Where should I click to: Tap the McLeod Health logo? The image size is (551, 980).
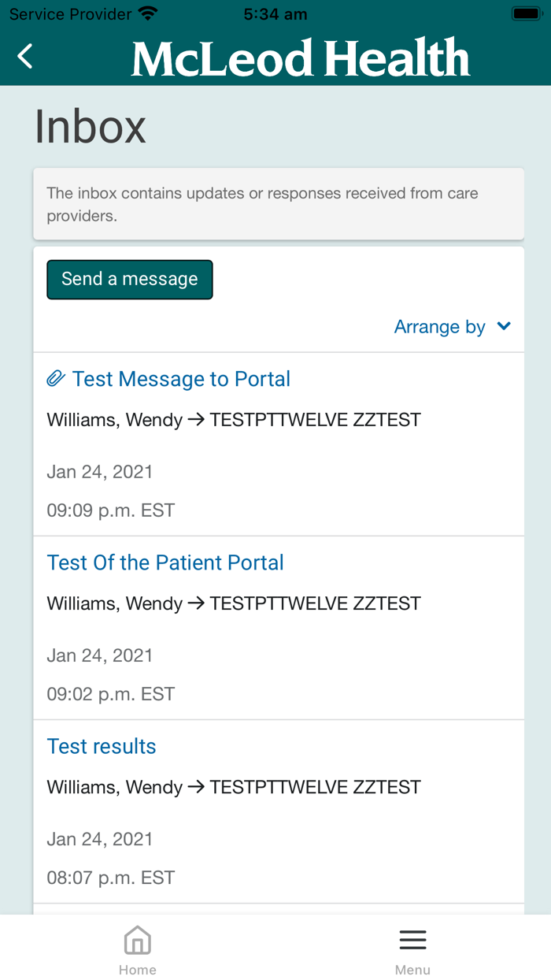(x=300, y=56)
